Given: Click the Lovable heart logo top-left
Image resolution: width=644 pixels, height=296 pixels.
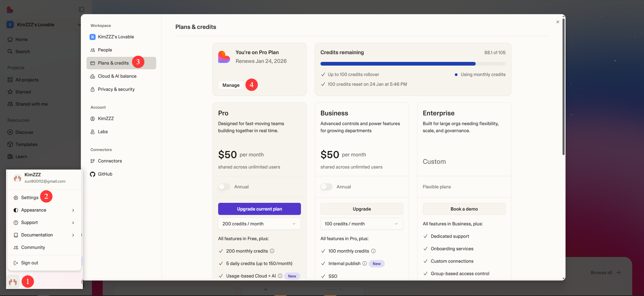Looking at the screenshot, I should (10, 10).
